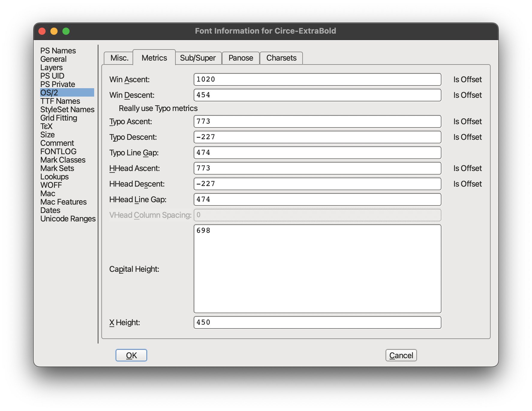Edit the X Height value field
The width and height of the screenshot is (532, 411).
click(x=317, y=322)
